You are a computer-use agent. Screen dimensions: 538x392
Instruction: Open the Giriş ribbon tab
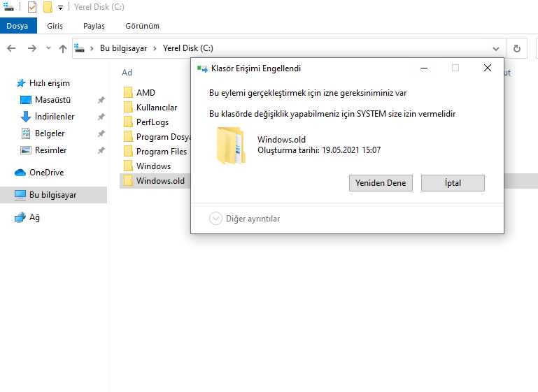pos(55,26)
